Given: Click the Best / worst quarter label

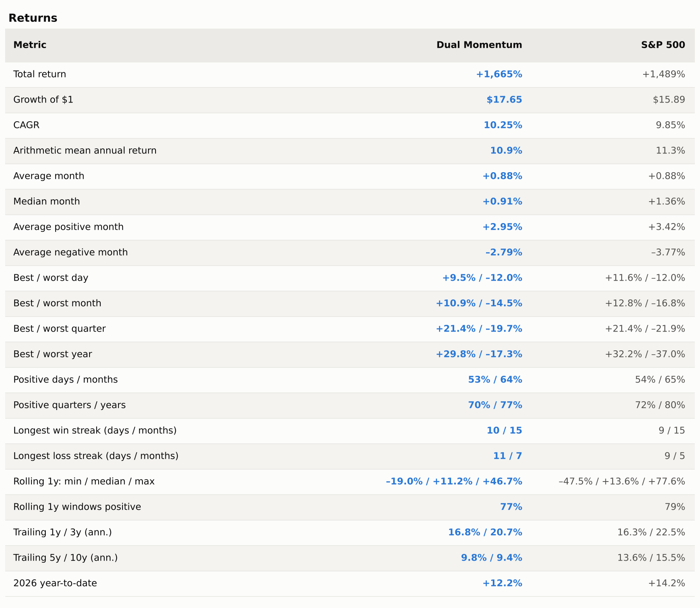Looking at the screenshot, I should point(60,329).
